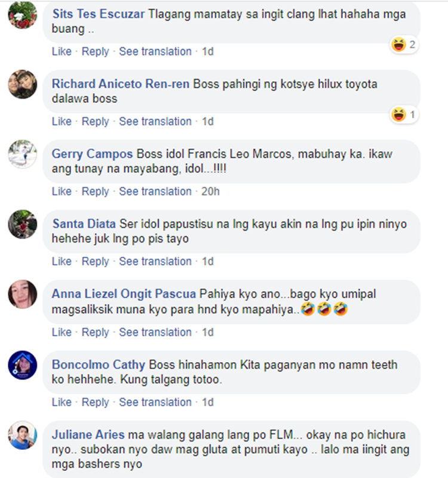
Task: Open the Juliane Aries name link
Action: click(x=88, y=435)
